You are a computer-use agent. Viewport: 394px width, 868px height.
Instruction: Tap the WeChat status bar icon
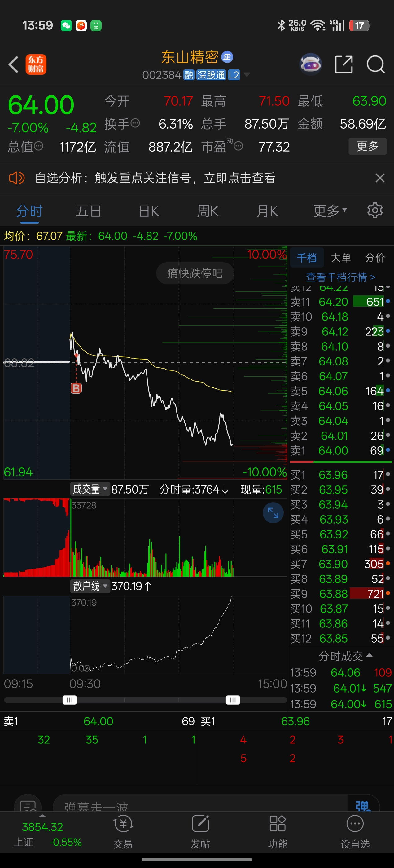click(66, 26)
